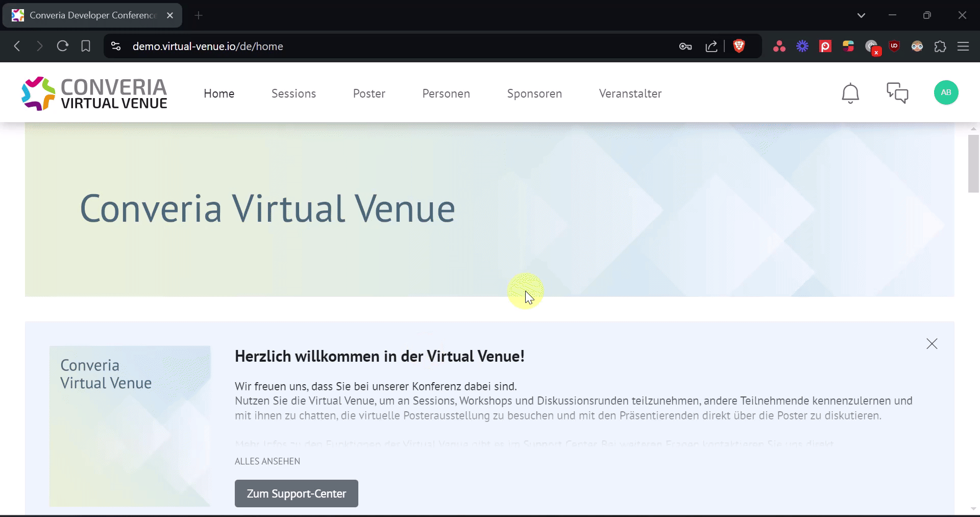Click the Zum Support-Center button
The image size is (980, 517).
(296, 494)
